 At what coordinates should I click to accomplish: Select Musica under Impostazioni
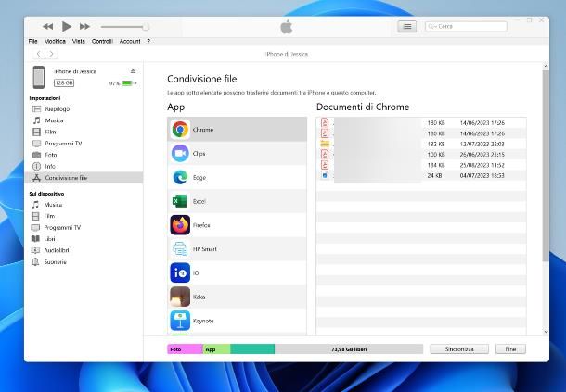coord(84,120)
